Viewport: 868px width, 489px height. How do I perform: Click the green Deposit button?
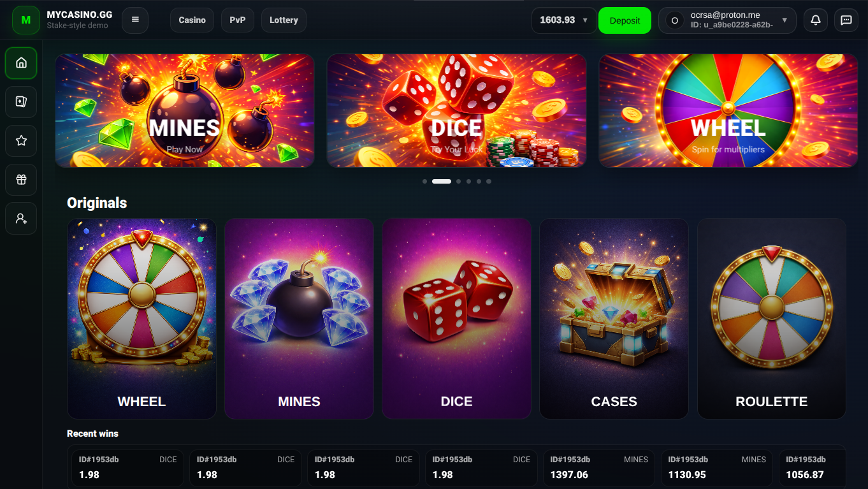[625, 20]
